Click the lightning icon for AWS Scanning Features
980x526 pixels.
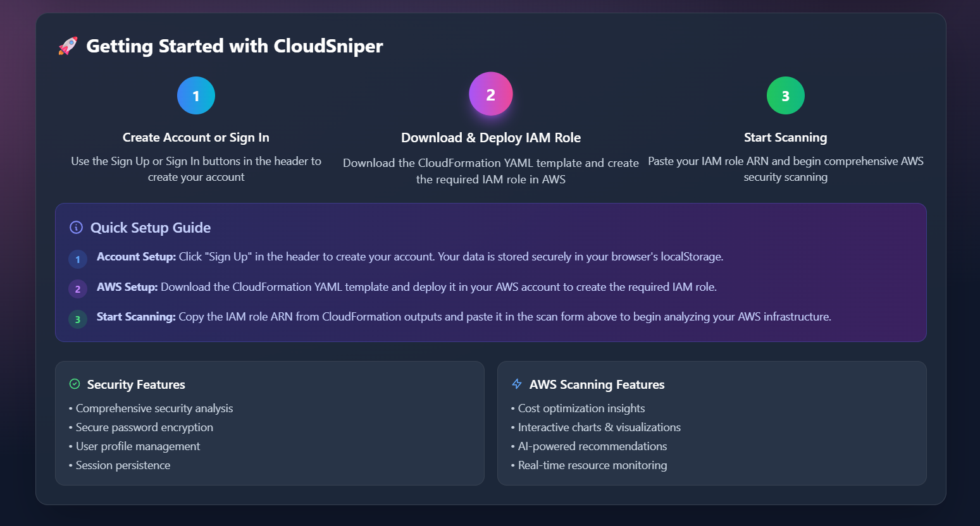coord(516,383)
